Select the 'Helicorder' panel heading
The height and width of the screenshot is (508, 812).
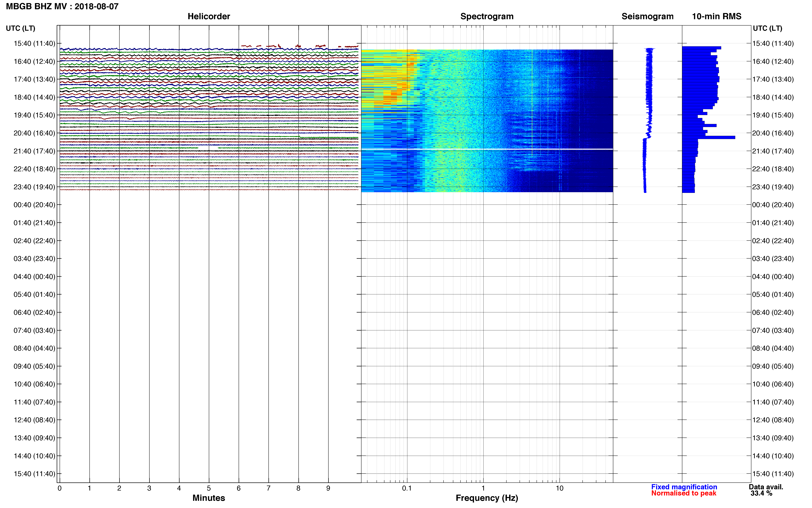tap(208, 16)
